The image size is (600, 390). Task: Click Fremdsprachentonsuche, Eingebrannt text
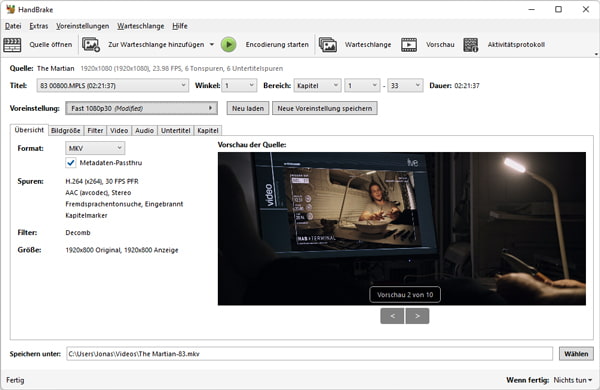pyautogui.click(x=124, y=204)
